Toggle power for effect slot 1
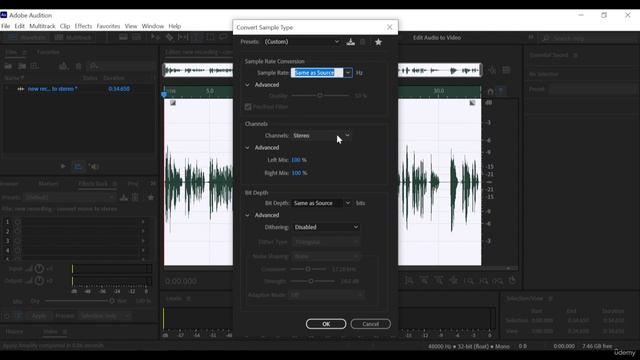 click(18, 222)
